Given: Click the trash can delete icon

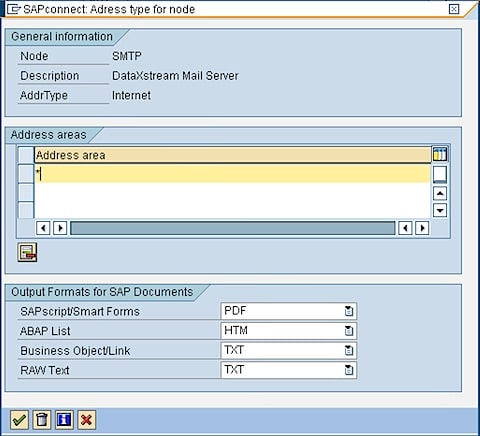Looking at the screenshot, I should click(42, 420).
